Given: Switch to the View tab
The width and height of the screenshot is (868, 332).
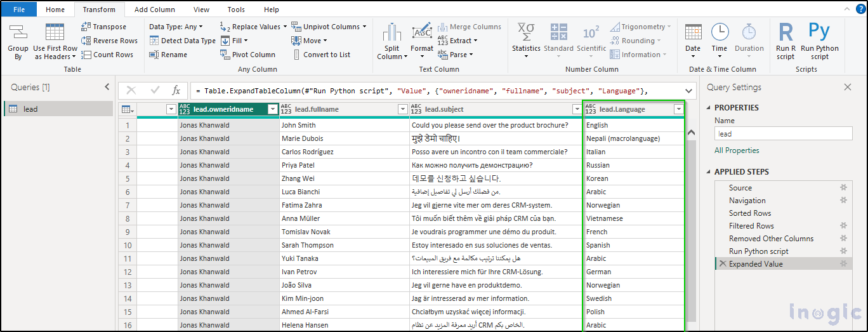Looking at the screenshot, I should click(x=201, y=10).
